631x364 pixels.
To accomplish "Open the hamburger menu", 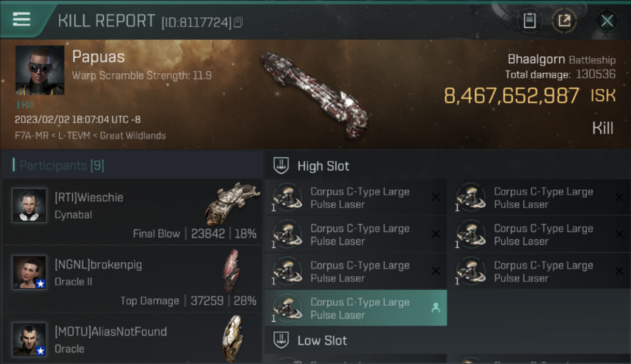I will [21, 19].
